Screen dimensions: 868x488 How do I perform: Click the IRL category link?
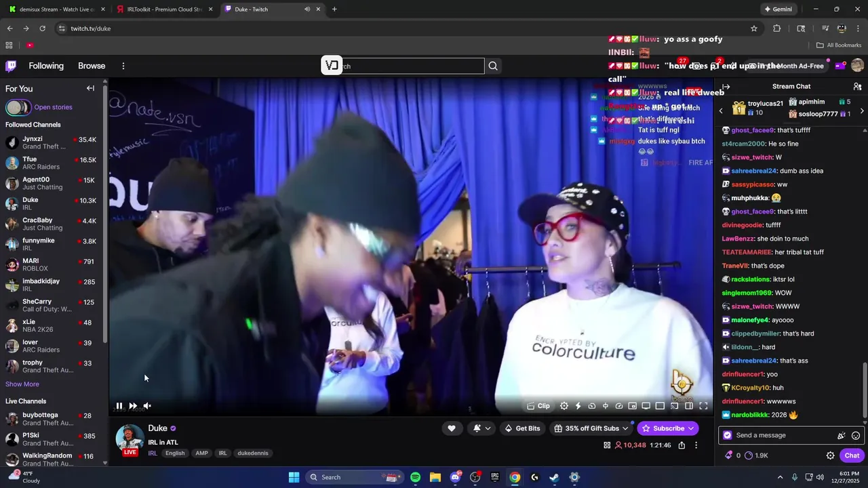pos(153,453)
